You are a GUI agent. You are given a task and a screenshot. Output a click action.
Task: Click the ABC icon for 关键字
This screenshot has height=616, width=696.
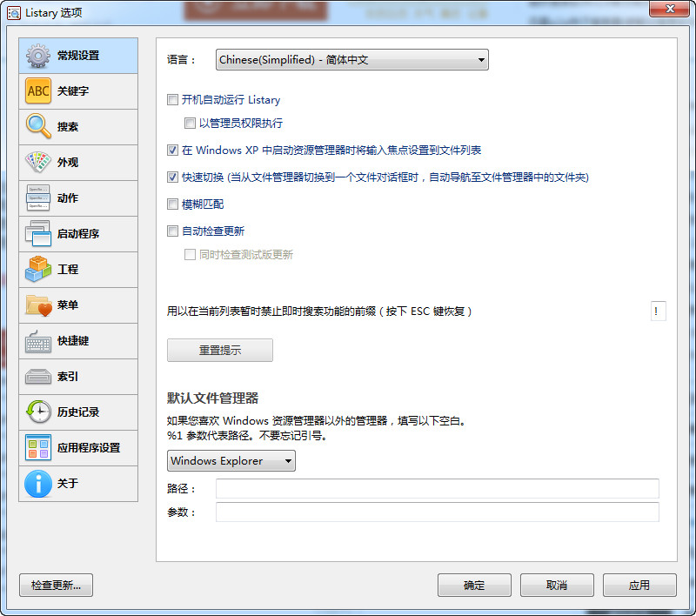point(38,91)
